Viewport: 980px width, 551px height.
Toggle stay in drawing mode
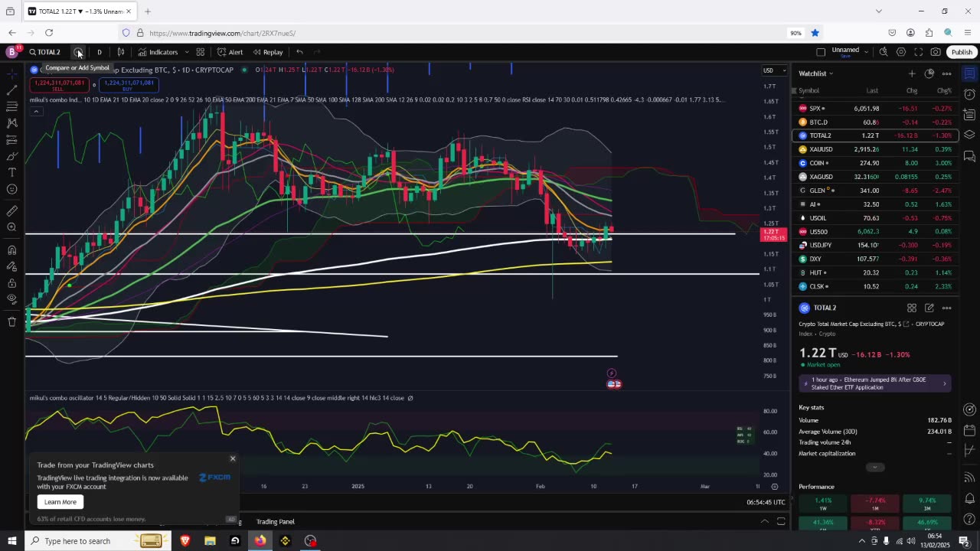11,266
